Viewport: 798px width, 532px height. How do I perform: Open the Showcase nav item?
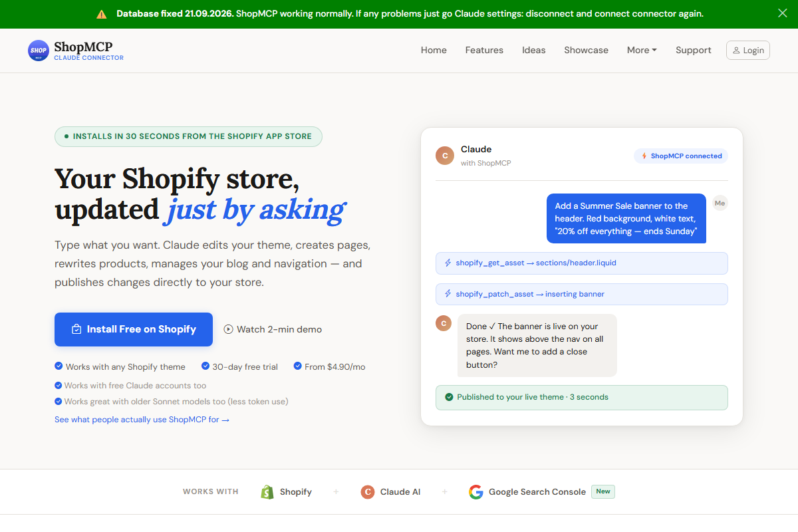tap(586, 50)
